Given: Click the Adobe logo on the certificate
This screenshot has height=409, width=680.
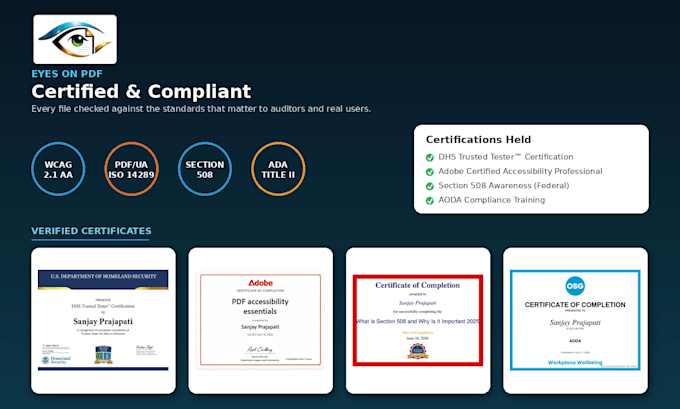Looking at the screenshot, I should tap(260, 283).
